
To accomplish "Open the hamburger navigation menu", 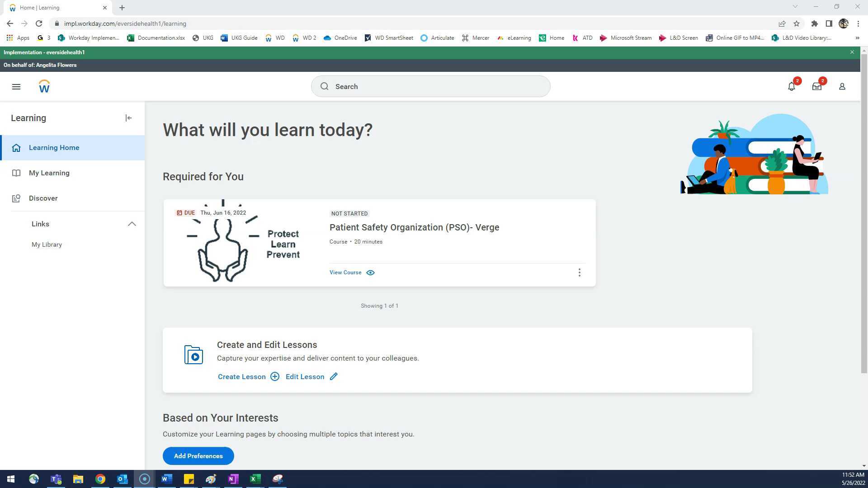I will tap(16, 86).
